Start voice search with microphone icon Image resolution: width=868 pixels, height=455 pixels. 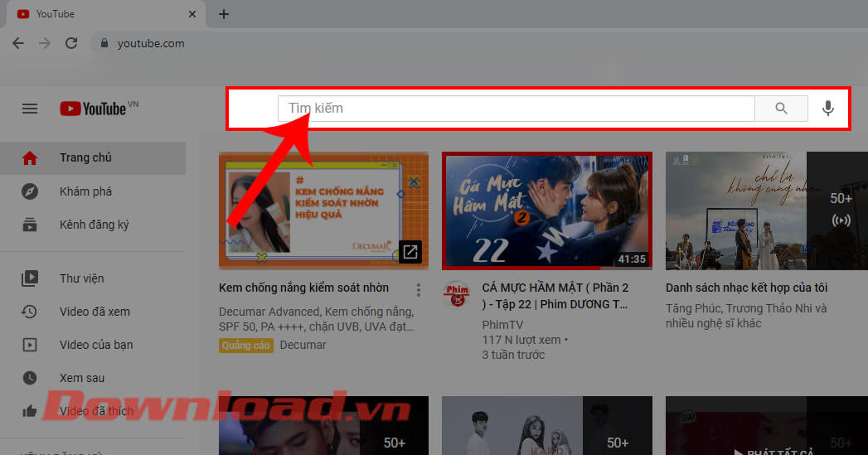828,109
